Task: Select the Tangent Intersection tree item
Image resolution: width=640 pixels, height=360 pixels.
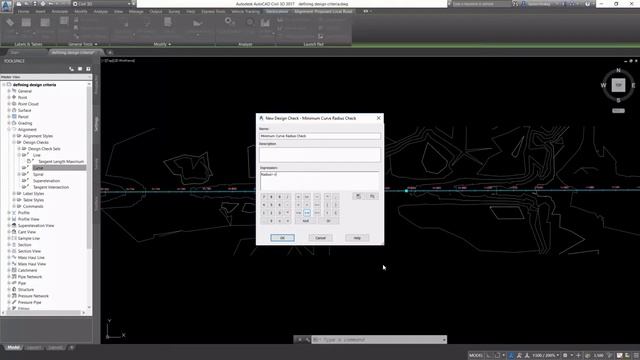Action: pyautogui.click(x=51, y=187)
